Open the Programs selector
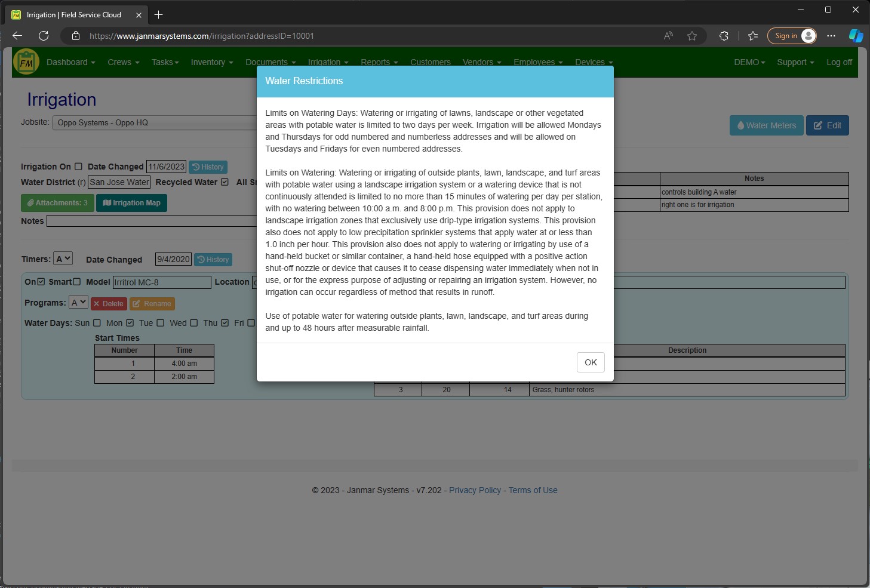Screen dimensions: 870x588 [x=78, y=302]
